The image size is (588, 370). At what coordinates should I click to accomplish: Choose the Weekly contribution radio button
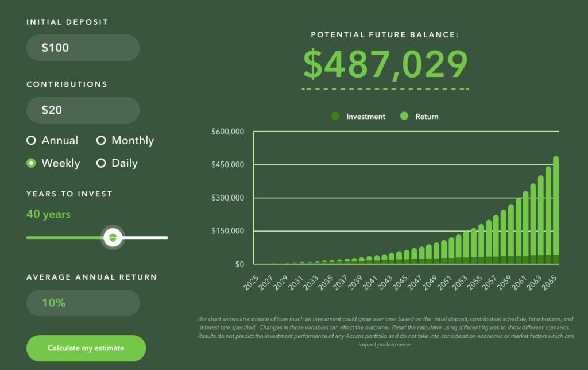31,163
